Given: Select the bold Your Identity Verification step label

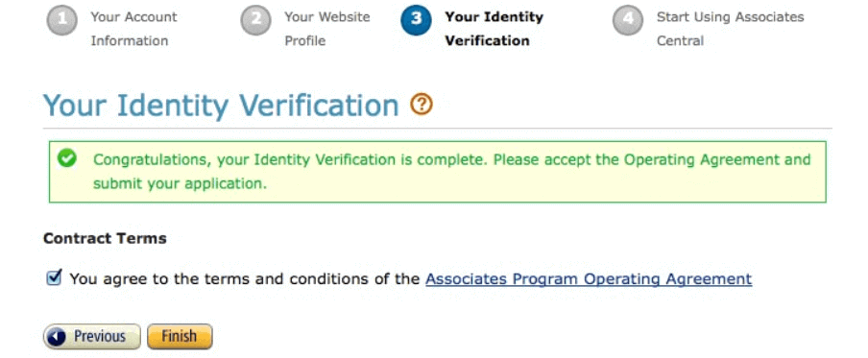Looking at the screenshot, I should click(x=494, y=29).
